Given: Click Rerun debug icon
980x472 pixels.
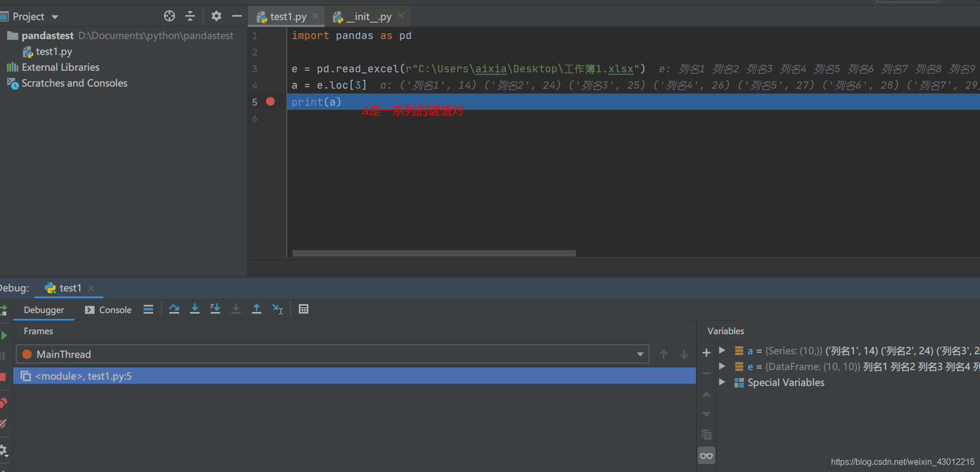Looking at the screenshot, I should click(x=3, y=310).
